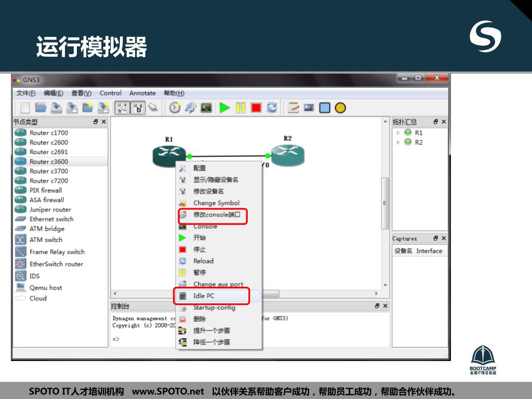Select ATM bridge node type
Viewport: 532px width, 399px height.
[60, 229]
